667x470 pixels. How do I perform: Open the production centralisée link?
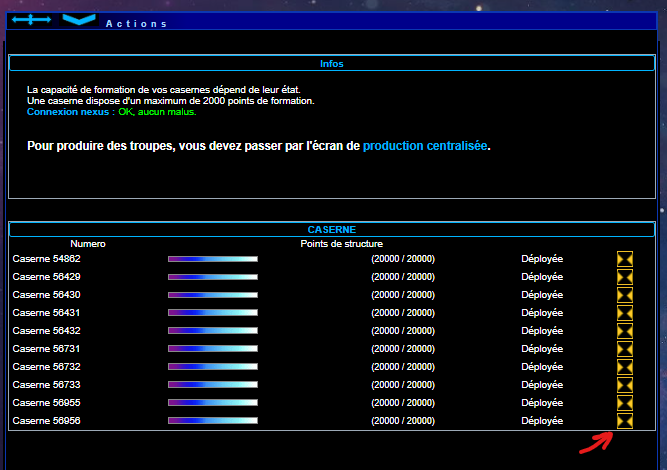425,146
